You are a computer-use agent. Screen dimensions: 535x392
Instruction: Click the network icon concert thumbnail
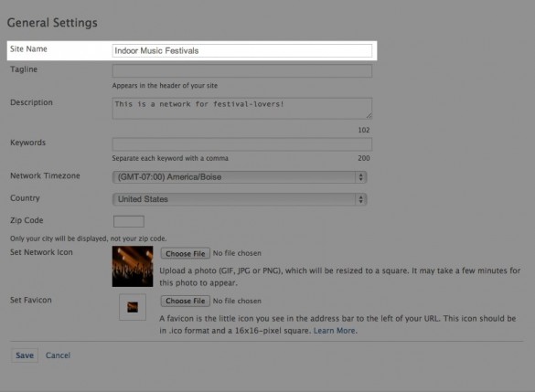pyautogui.click(x=133, y=266)
